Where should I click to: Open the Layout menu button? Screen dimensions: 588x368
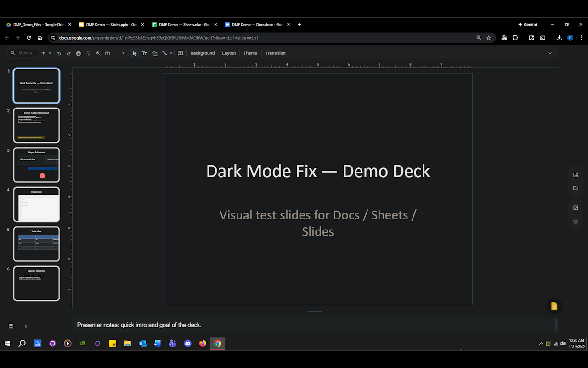[x=229, y=53]
